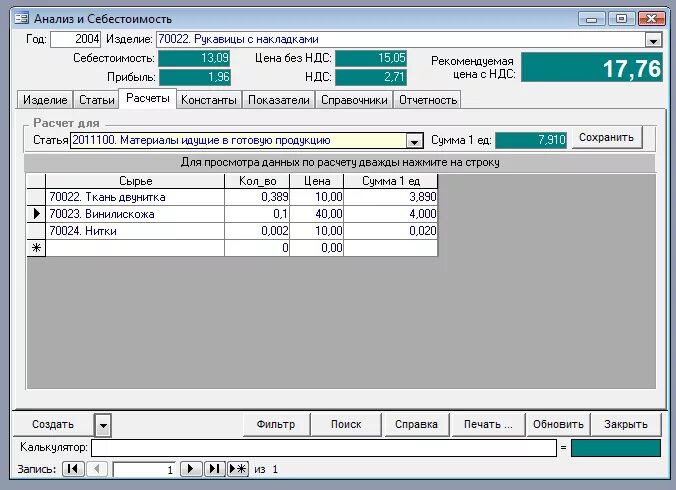
Task: Click the Сумма 1 ед value 7,910
Action: (531, 140)
